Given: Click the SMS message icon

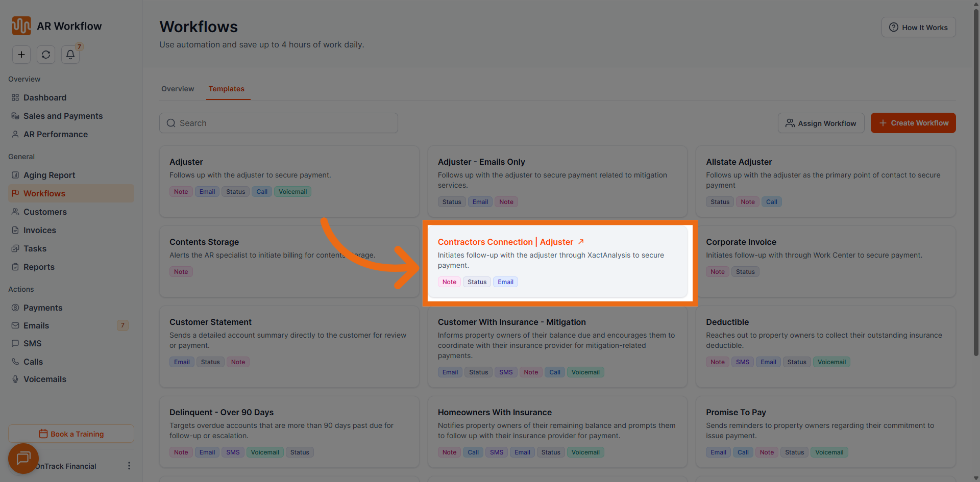Looking at the screenshot, I should (15, 343).
